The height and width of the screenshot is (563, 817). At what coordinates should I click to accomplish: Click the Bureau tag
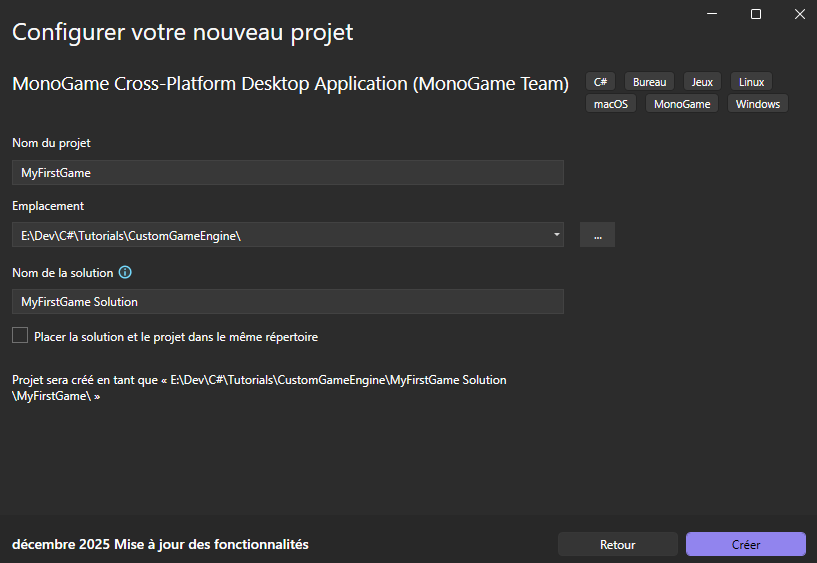(649, 82)
